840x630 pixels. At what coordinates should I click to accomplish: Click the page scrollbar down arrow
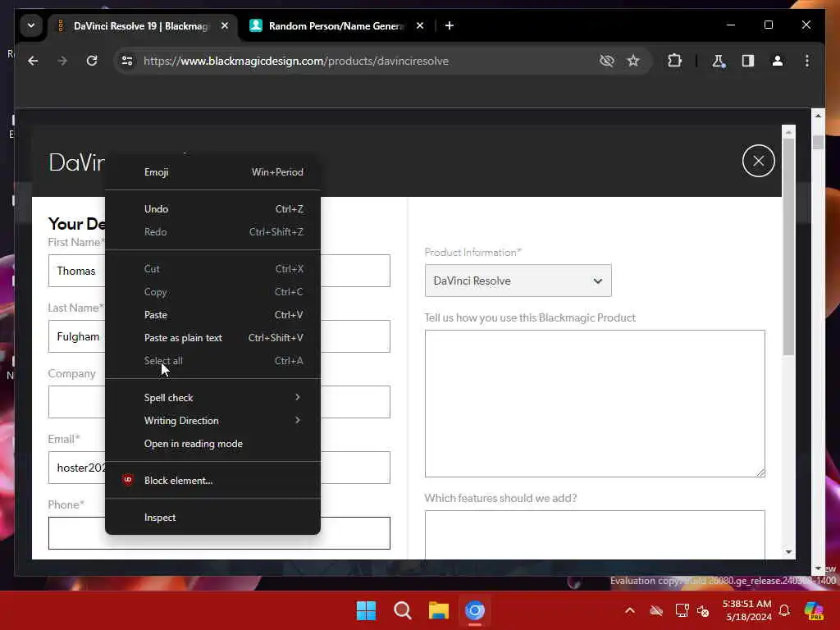818,568
